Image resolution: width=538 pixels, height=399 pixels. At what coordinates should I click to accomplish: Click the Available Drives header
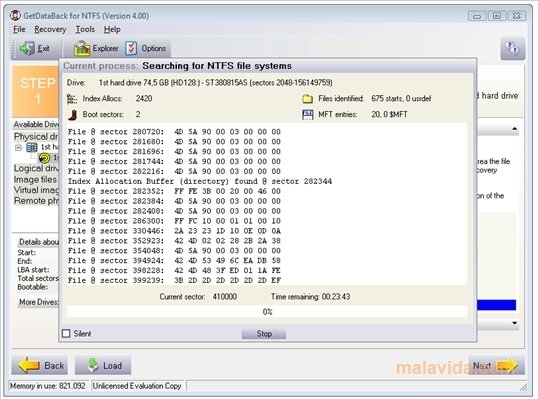36,124
